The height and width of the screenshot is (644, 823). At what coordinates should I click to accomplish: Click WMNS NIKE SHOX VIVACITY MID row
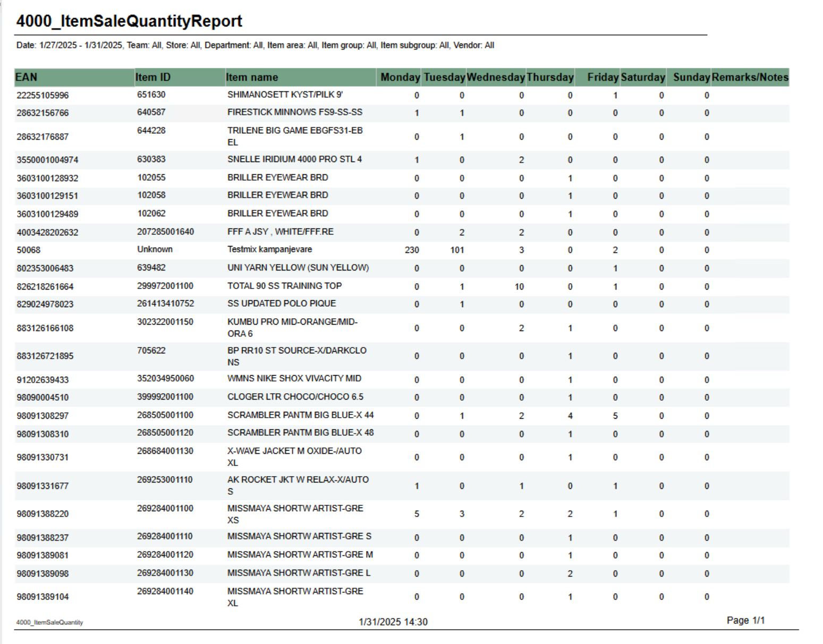click(x=294, y=379)
